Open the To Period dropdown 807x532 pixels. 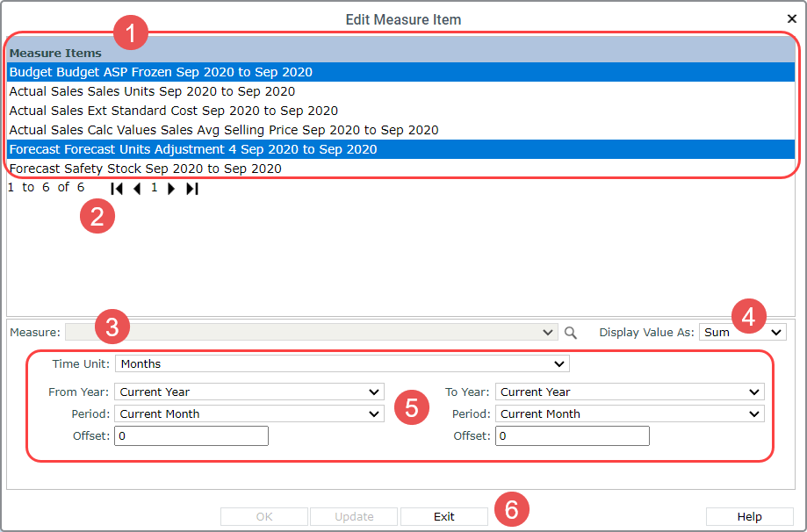pyautogui.click(x=630, y=413)
